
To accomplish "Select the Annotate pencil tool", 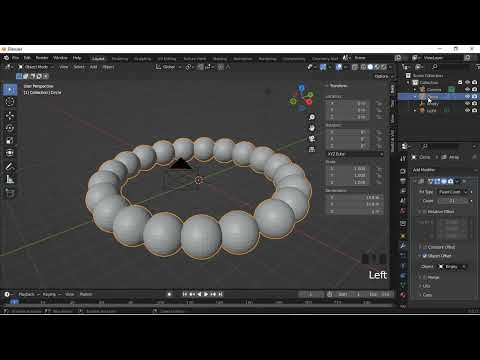I will (x=10, y=167).
